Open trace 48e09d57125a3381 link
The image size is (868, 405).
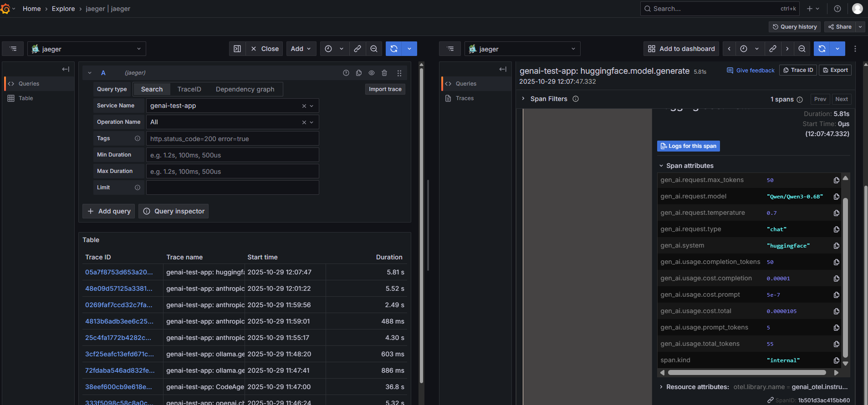(x=119, y=289)
